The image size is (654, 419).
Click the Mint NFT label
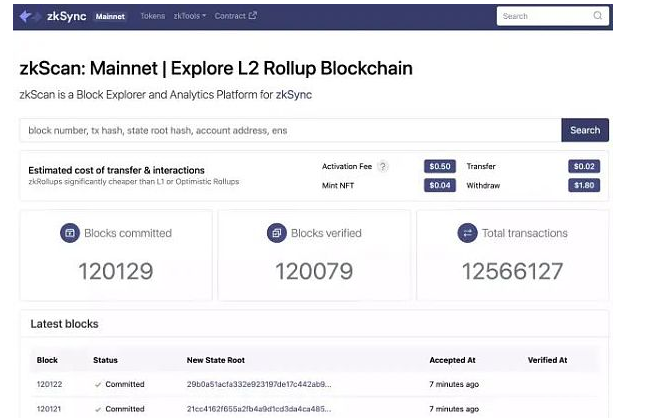coord(338,186)
